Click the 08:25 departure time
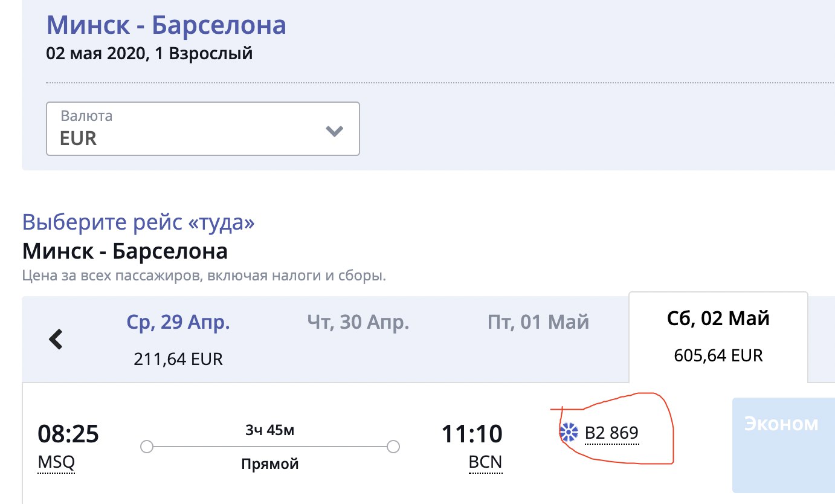The image size is (835, 504). point(68,434)
